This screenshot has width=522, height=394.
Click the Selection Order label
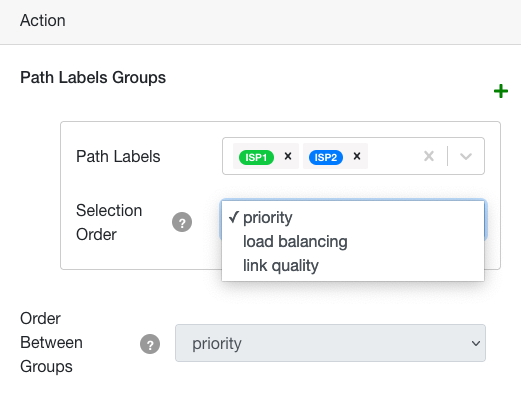109,222
